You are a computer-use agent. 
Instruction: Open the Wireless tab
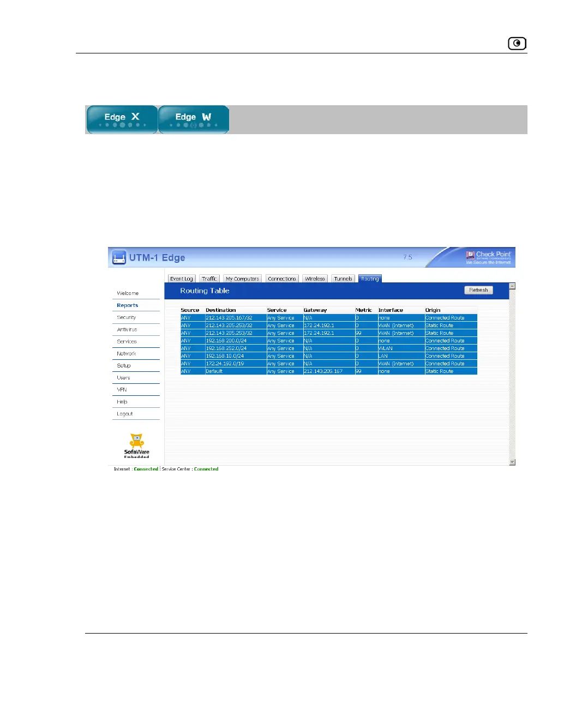point(315,279)
